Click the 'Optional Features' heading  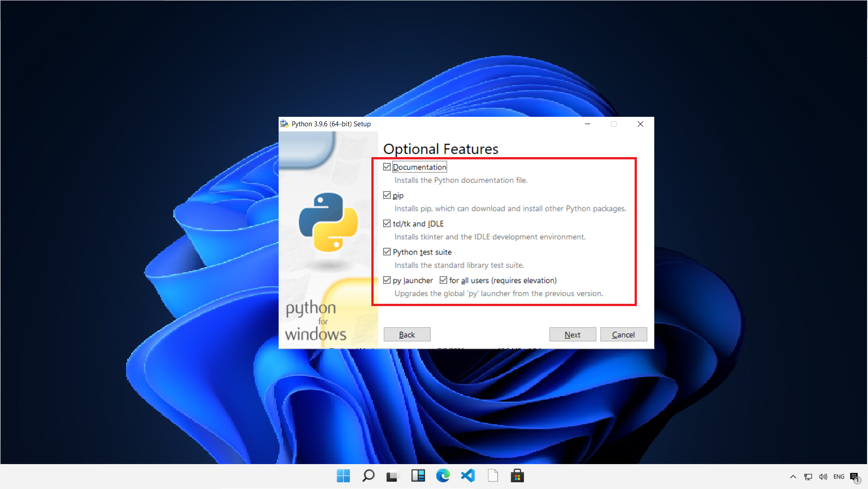[x=441, y=149]
